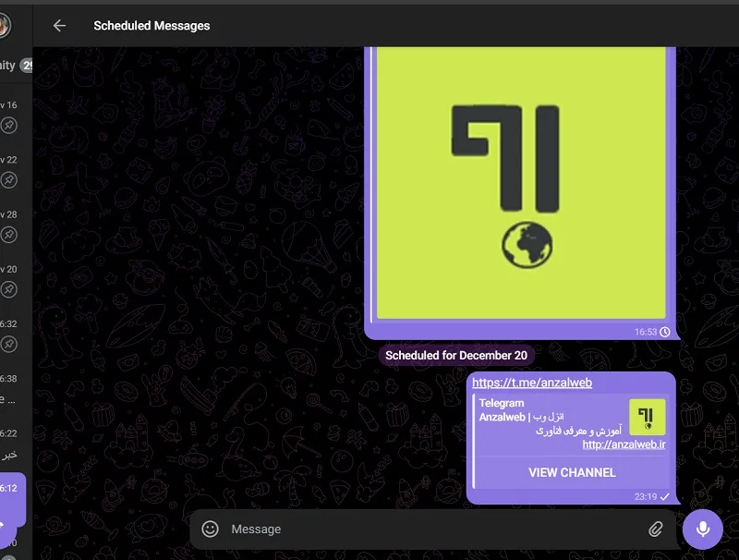
Task: Open the emoji picker smiley icon
Action: (x=211, y=529)
